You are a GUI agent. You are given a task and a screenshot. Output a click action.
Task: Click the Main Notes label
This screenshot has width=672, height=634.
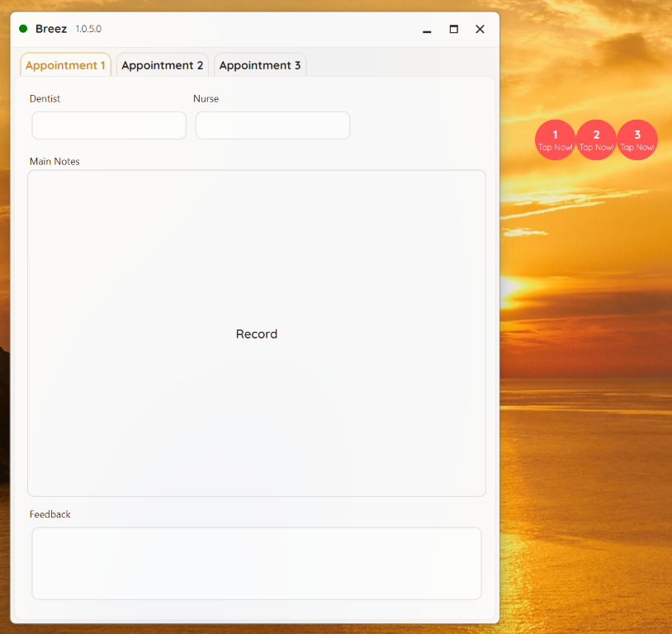point(54,162)
